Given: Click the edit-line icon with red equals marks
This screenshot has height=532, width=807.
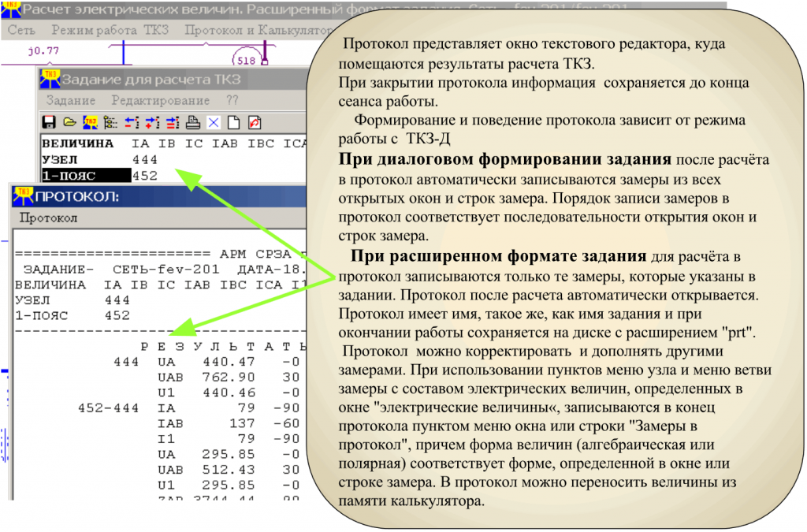Looking at the screenshot, I should point(173,123).
